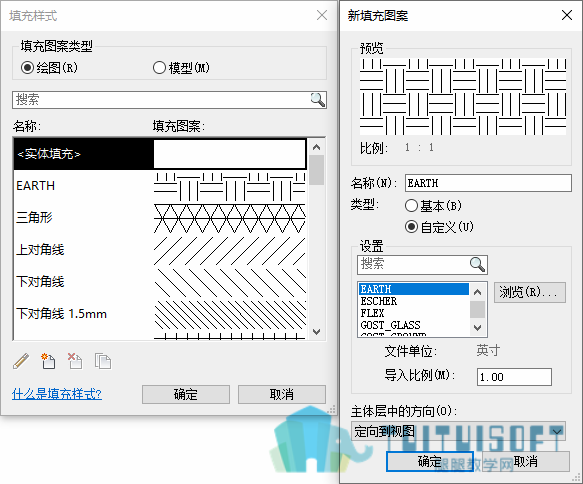
Task: Click 取消 in 新填充图案 dialog
Action: point(526,461)
